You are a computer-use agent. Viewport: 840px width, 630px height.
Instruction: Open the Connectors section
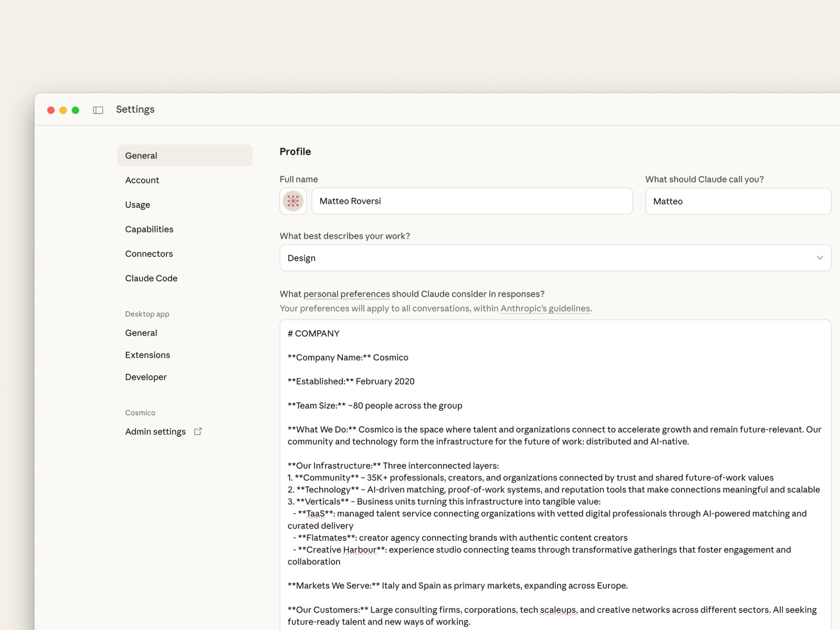(x=149, y=254)
